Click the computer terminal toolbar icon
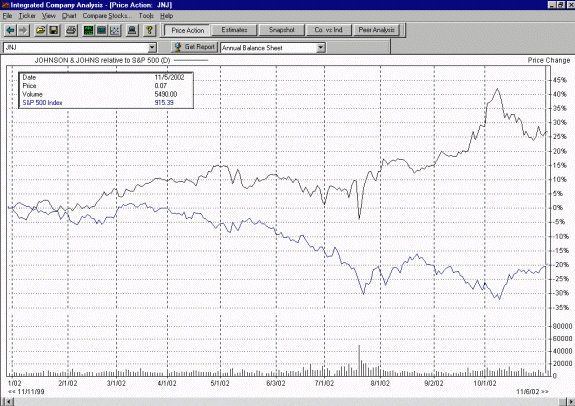The height and width of the screenshot is (406, 575). pos(132,30)
